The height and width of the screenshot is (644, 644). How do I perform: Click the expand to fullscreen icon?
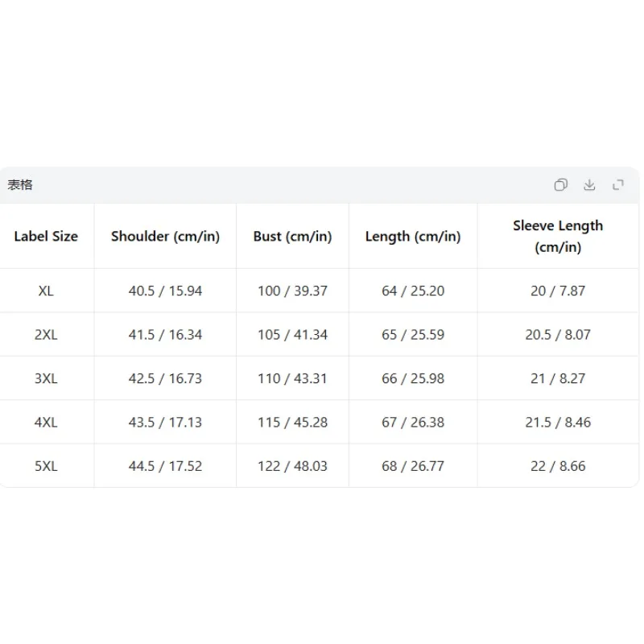pos(618,185)
